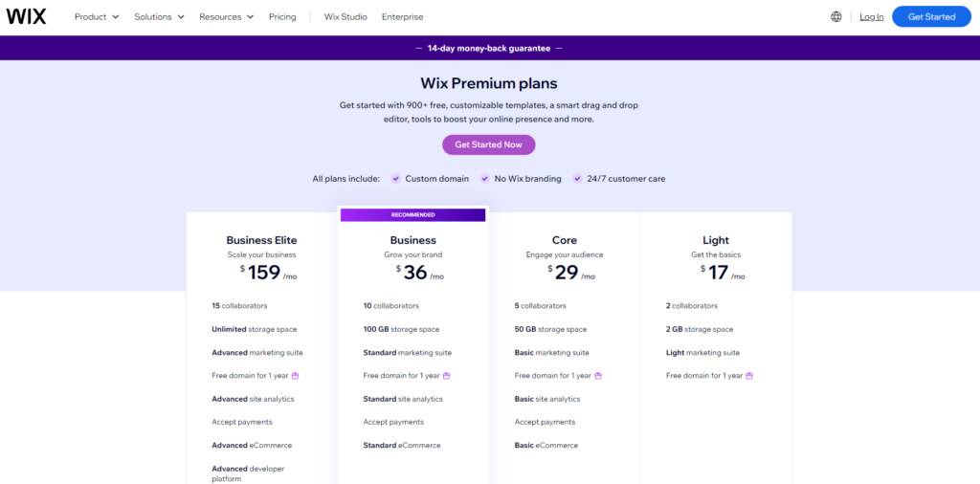Click the gift icon in Business Elite plan
This screenshot has height=484, width=980.
pyautogui.click(x=296, y=376)
